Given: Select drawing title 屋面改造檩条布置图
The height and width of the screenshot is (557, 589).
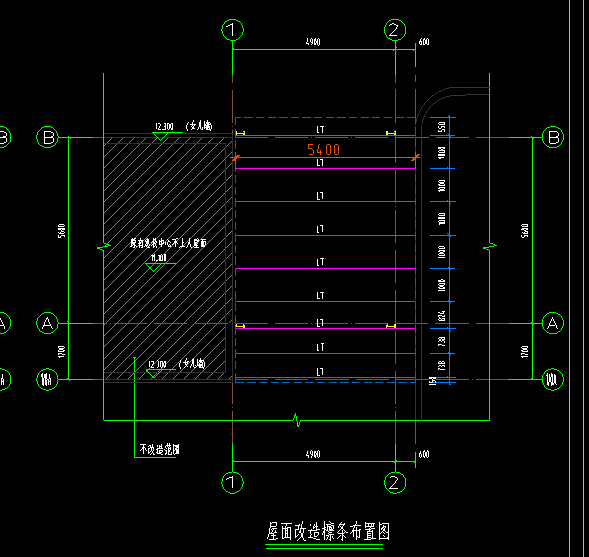Looking at the screenshot, I should [x=328, y=531].
